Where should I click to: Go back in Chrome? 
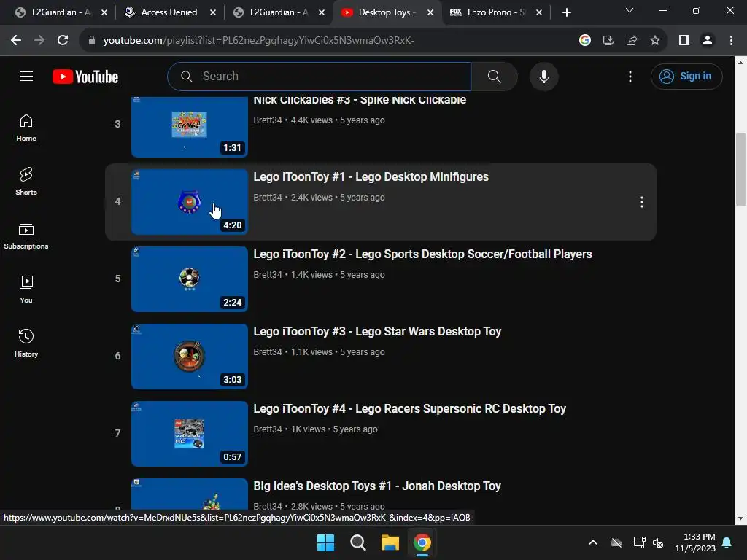[16, 41]
